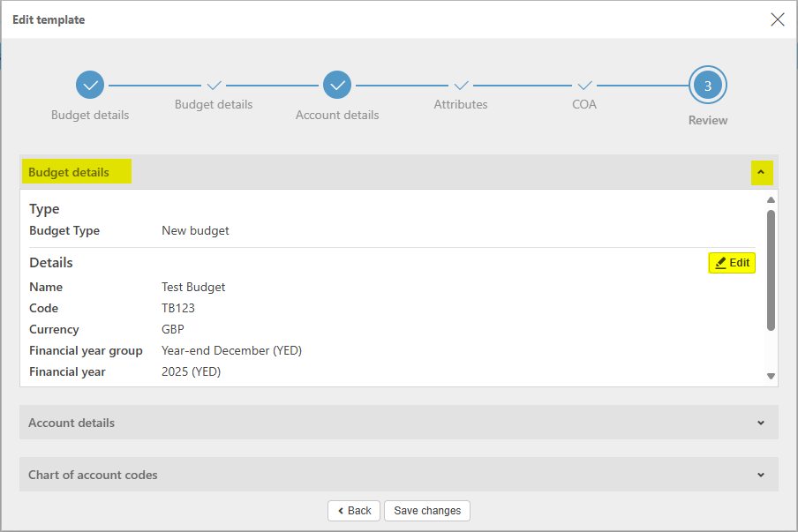798x532 pixels.
Task: Click the scrollbar up arrow in details panel
Action: [x=771, y=199]
